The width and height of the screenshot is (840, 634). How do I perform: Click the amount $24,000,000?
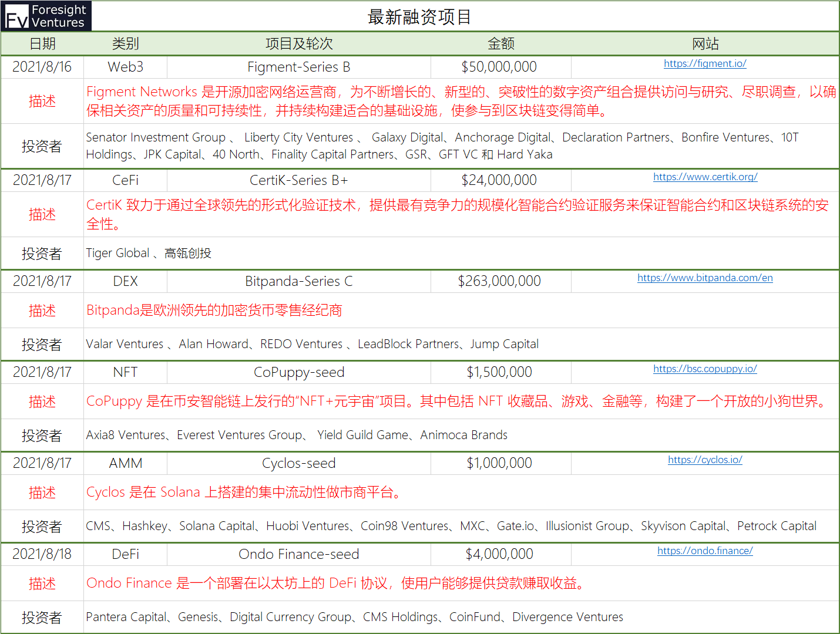[x=499, y=180]
